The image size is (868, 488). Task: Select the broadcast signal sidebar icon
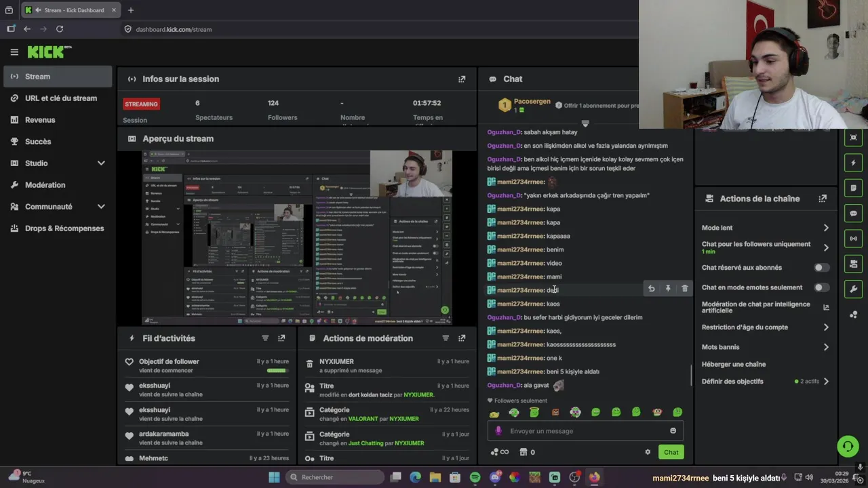(x=853, y=239)
